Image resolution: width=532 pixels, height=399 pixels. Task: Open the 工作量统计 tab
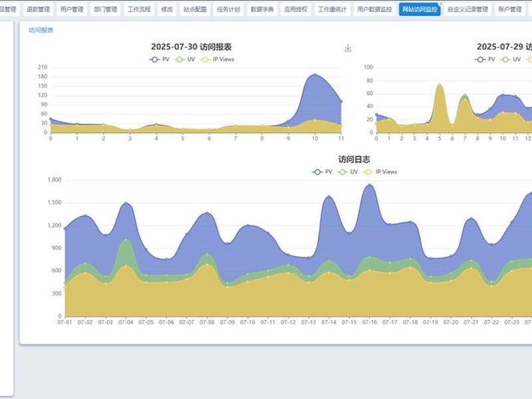[x=332, y=9]
